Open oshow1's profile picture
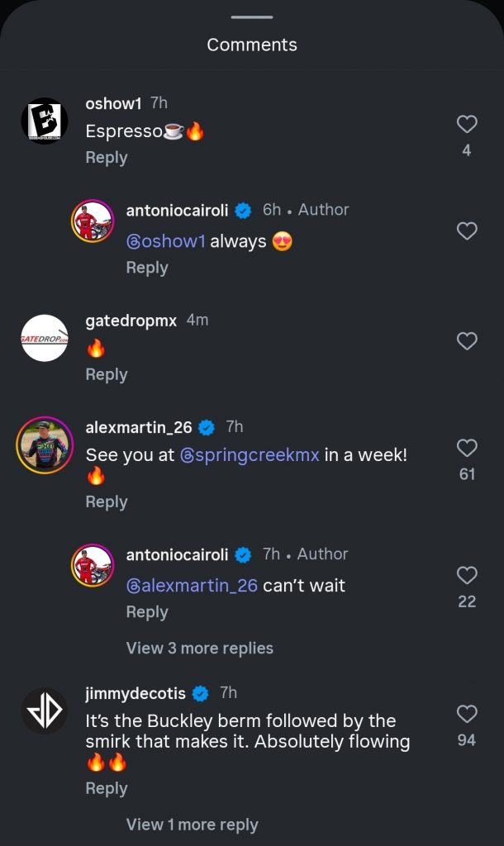504x846 pixels. pos(44,121)
